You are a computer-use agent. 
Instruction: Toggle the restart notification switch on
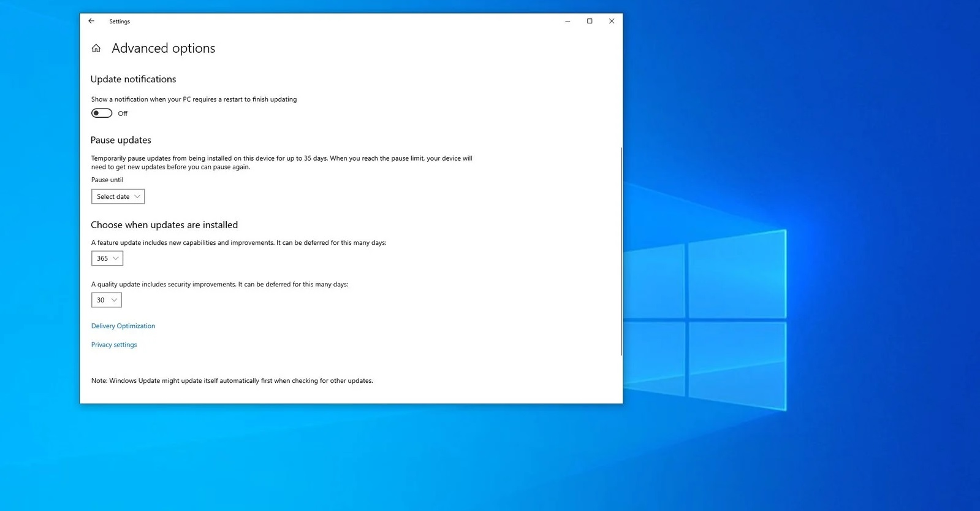[102, 113]
